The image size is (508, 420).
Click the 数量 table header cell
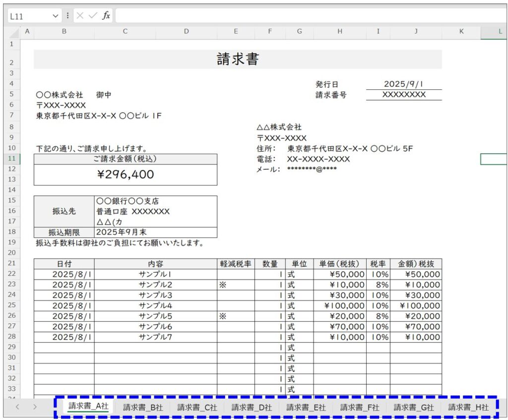coord(270,264)
